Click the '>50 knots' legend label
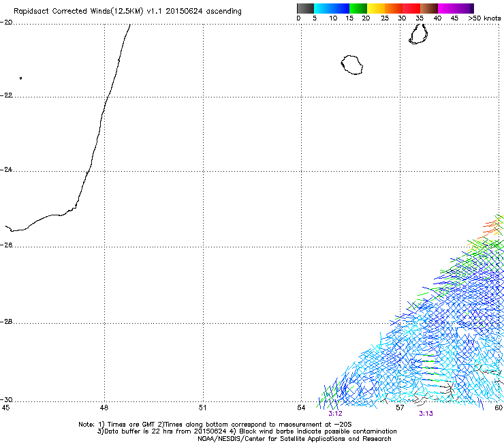504x443 pixels. point(484,18)
